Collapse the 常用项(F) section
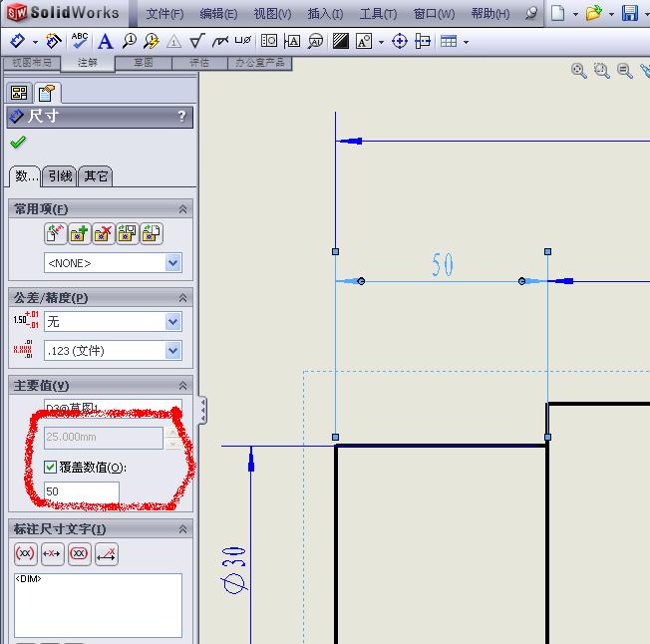The width and height of the screenshot is (650, 644). coord(182,209)
